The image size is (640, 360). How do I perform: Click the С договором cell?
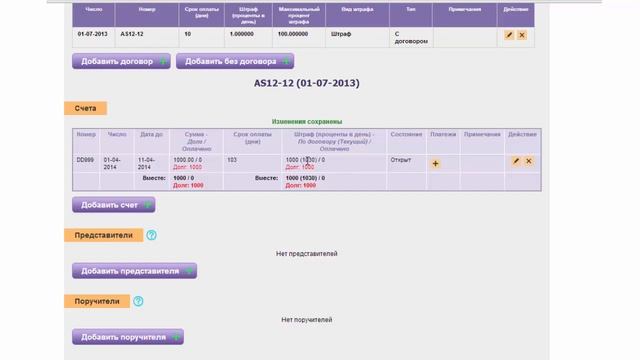(411, 38)
